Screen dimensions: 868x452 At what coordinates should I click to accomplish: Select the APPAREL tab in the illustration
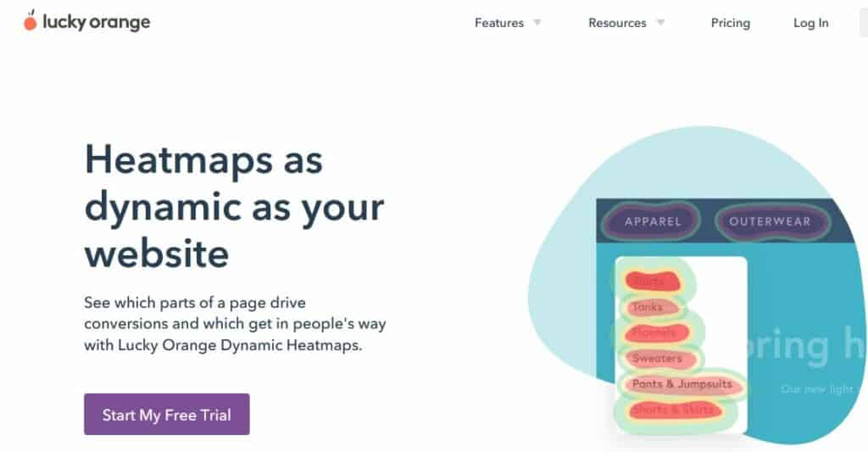click(x=653, y=221)
